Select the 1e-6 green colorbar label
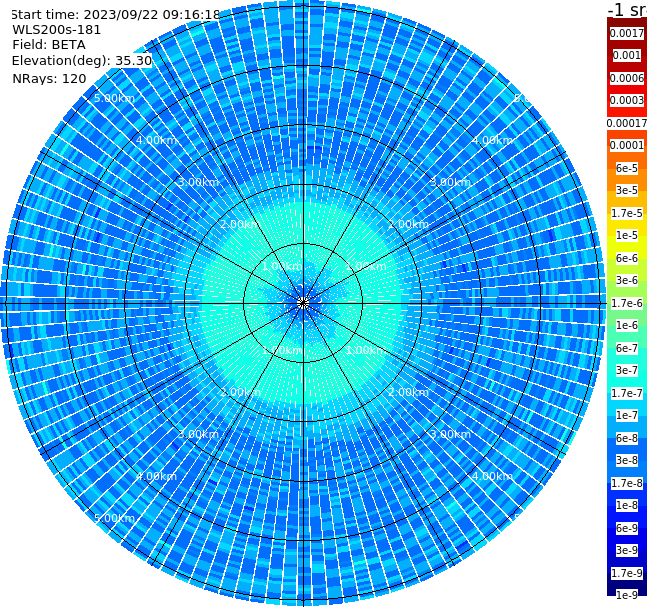Viewport: 647px width, 607px height. pos(626,325)
